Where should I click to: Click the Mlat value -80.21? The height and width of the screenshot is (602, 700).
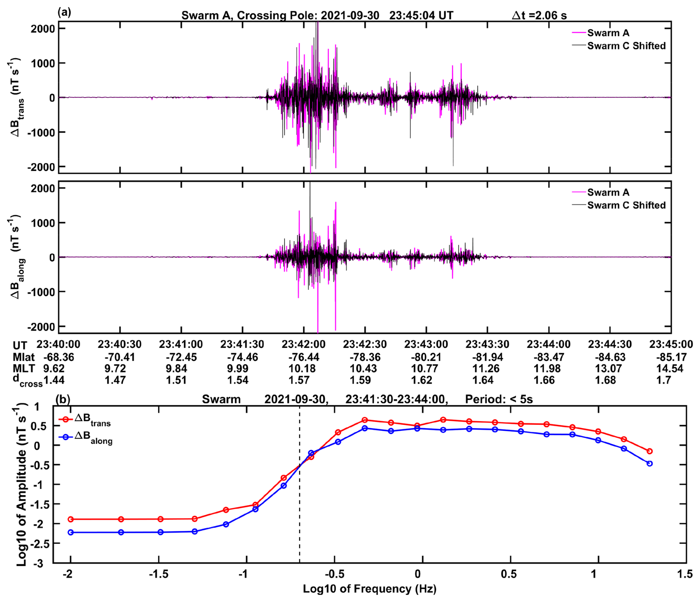425,357
